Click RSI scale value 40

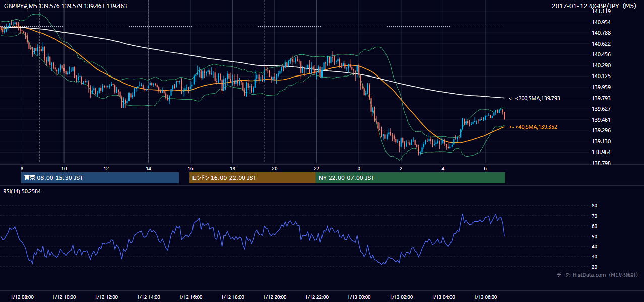tap(594, 247)
